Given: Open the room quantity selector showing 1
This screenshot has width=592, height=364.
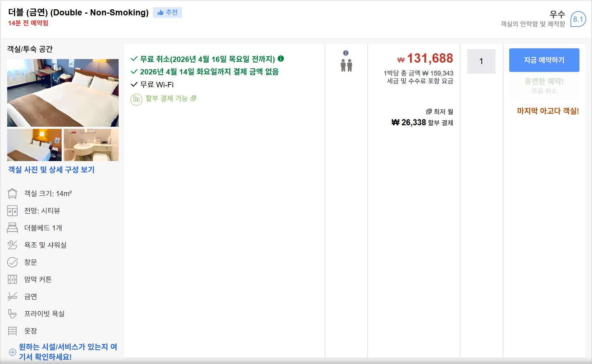Looking at the screenshot, I should (481, 61).
